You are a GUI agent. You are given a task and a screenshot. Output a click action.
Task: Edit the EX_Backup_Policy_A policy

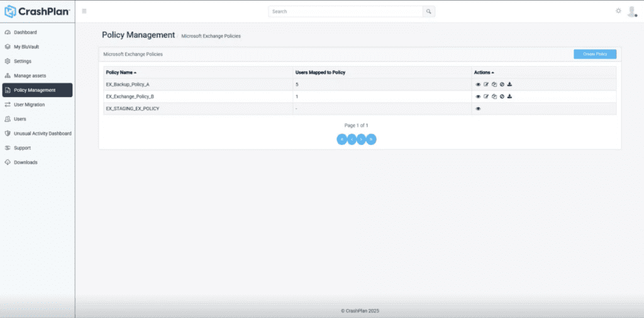pos(486,84)
